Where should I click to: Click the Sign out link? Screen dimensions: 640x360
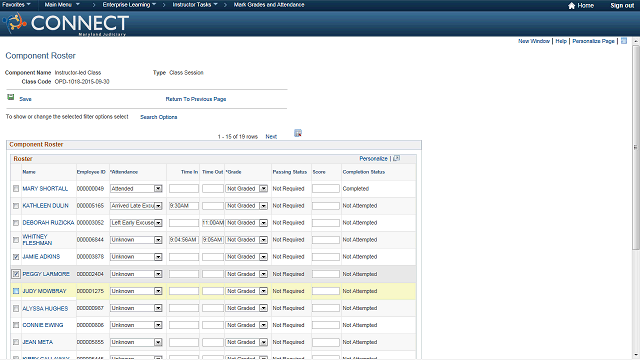[622, 5]
